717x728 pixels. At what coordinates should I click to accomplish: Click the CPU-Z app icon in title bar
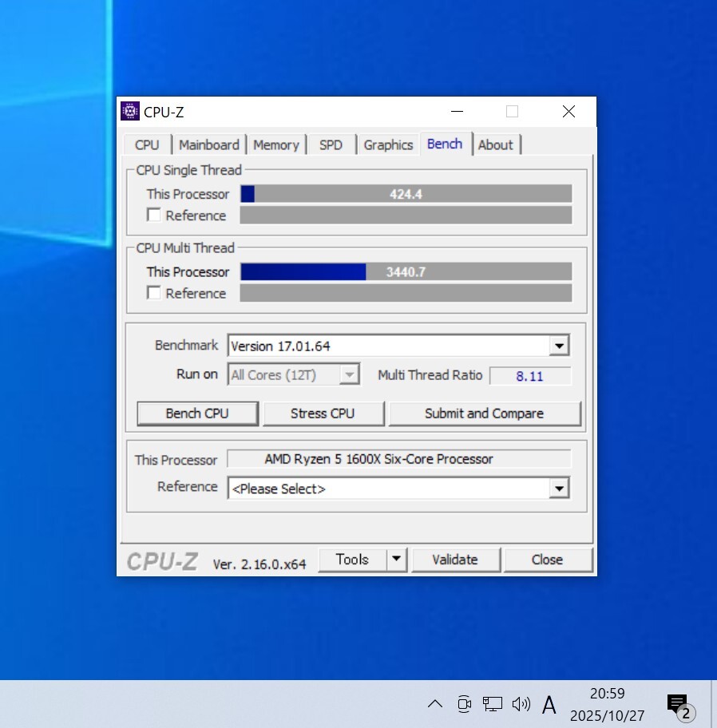click(x=130, y=112)
